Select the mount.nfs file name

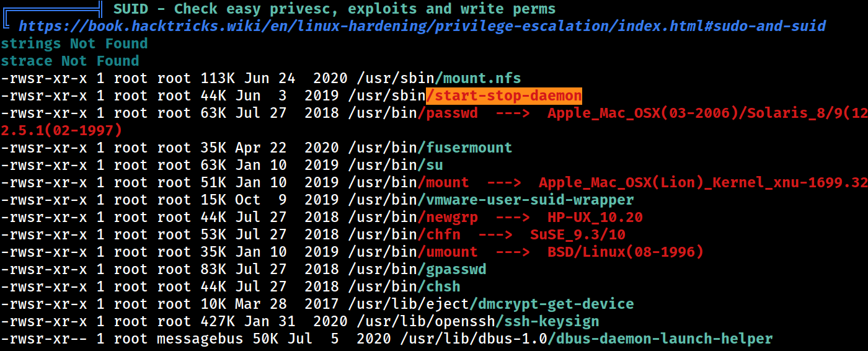click(x=477, y=78)
